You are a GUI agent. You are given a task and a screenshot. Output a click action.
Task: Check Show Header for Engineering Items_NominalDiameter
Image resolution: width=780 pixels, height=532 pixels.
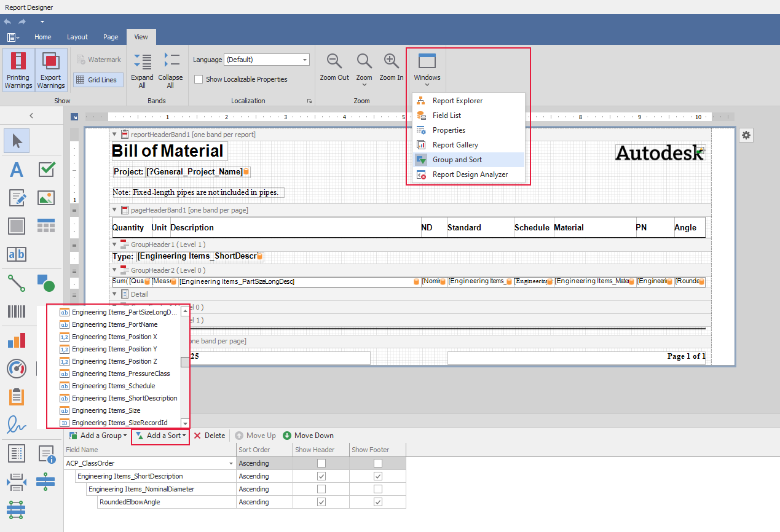[321, 489]
